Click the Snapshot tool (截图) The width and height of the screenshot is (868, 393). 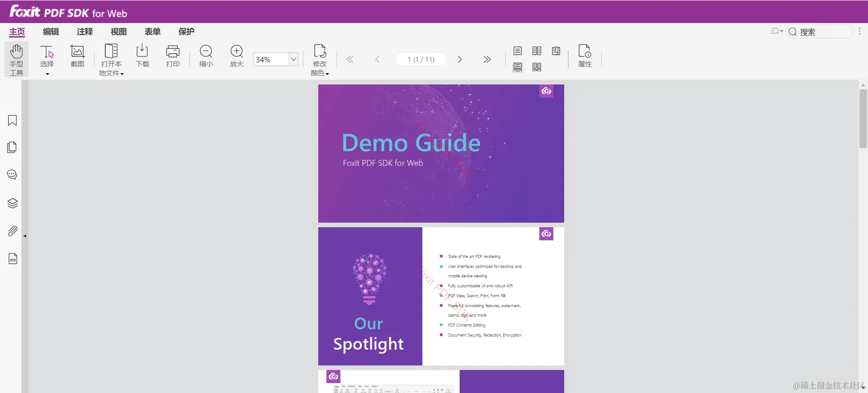(77, 56)
